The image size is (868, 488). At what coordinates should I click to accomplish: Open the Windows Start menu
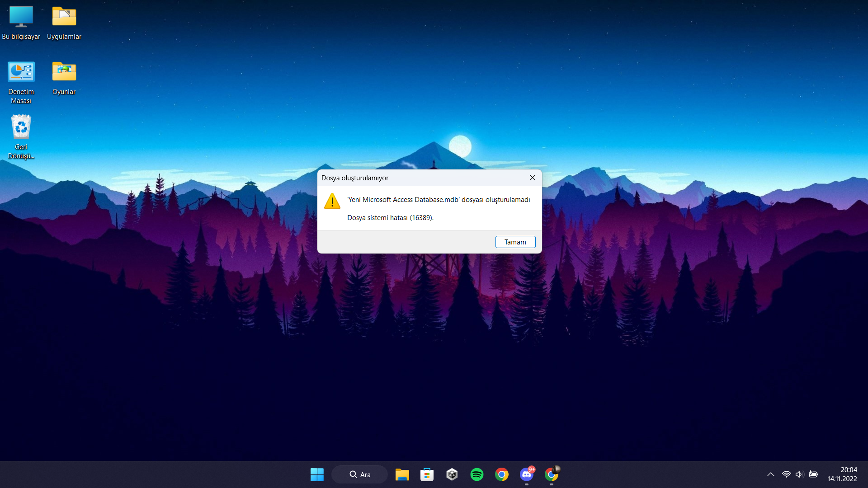(x=317, y=474)
